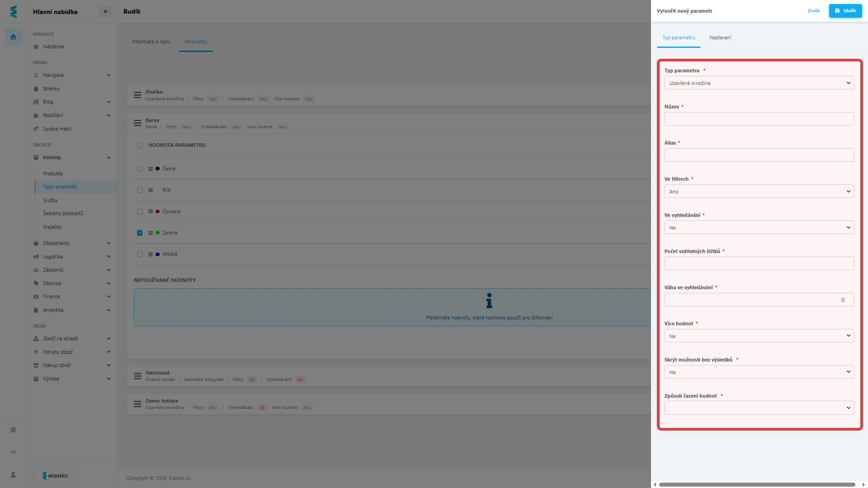Open the sliders settings icon

pyautogui.click(x=13, y=430)
